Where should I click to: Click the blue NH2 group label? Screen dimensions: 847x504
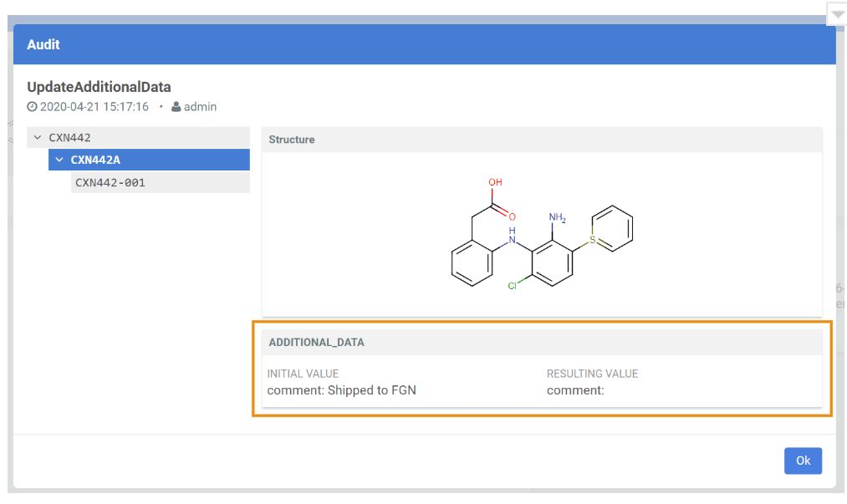point(557,218)
